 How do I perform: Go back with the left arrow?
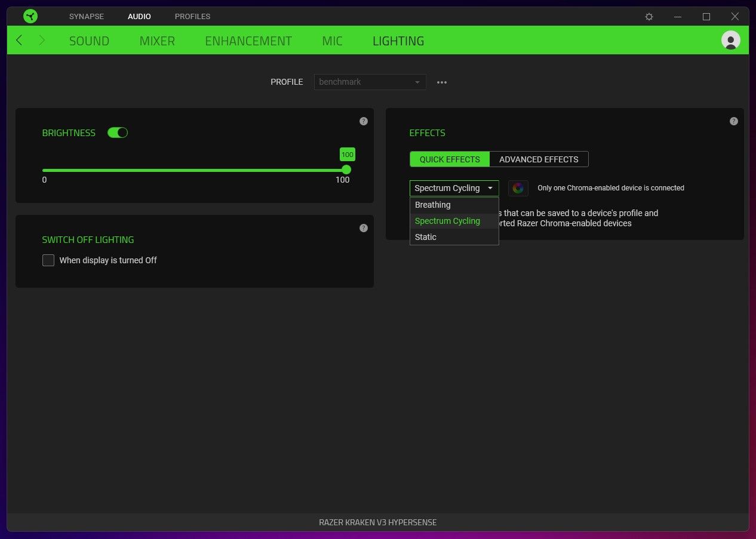point(19,40)
